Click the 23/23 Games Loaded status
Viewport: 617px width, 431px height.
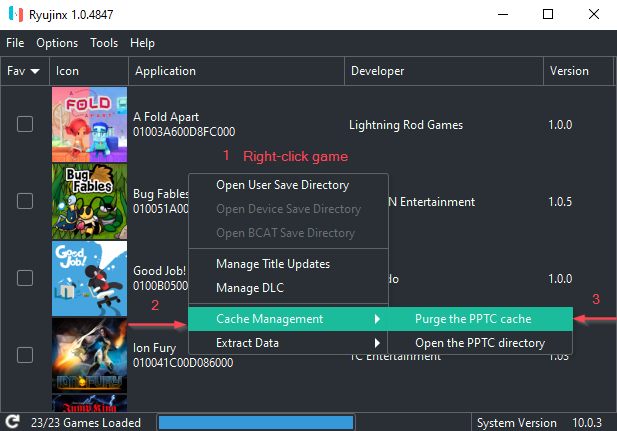click(x=86, y=423)
